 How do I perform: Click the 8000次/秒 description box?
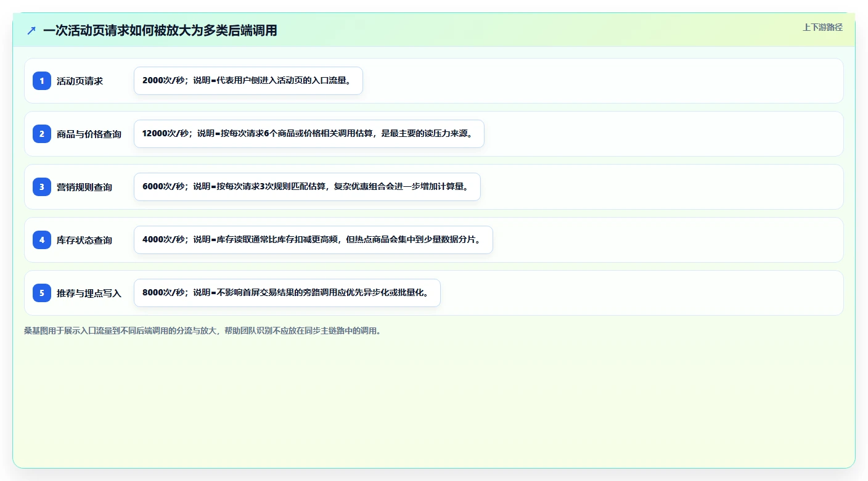(x=287, y=293)
